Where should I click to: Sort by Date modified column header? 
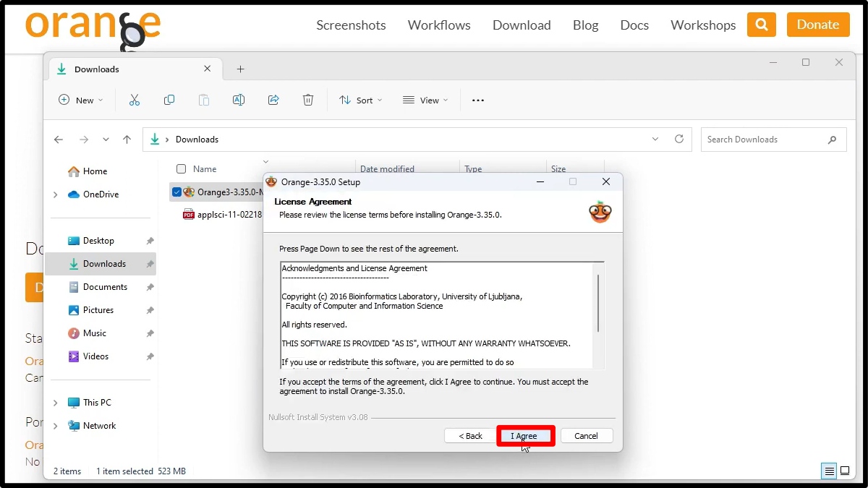pyautogui.click(x=387, y=169)
